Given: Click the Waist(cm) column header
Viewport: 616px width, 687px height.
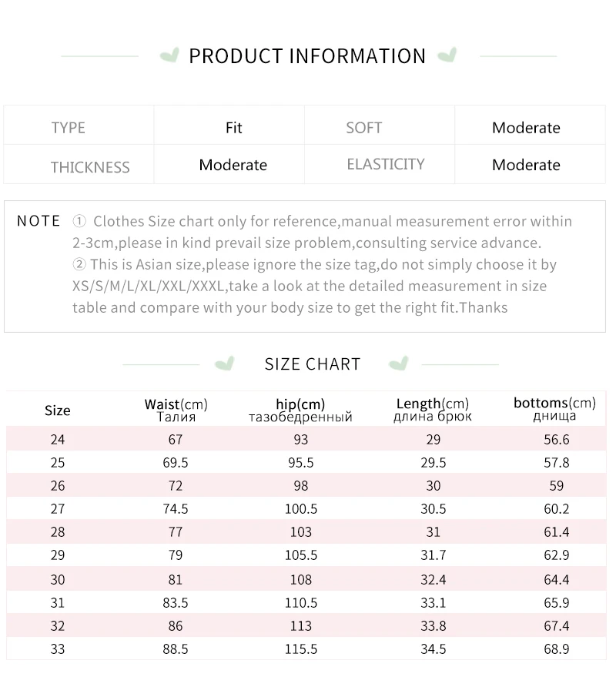Looking at the screenshot, I should pyautogui.click(x=176, y=410).
